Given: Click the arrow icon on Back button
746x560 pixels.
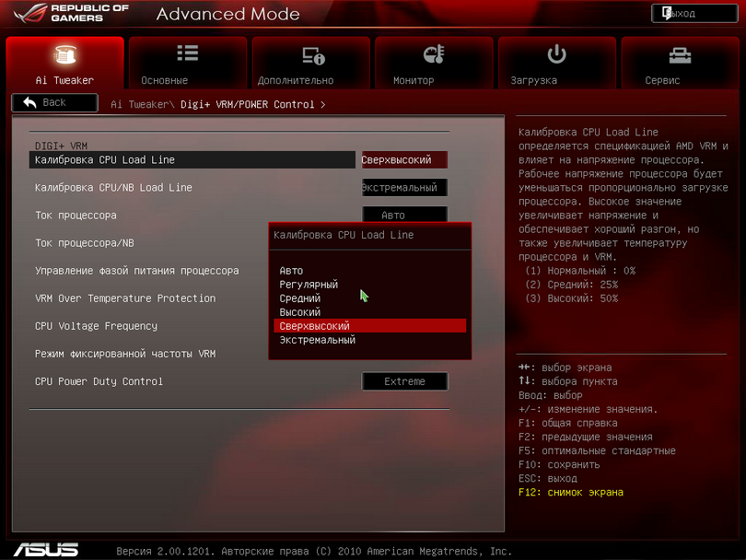Looking at the screenshot, I should pyautogui.click(x=29, y=102).
